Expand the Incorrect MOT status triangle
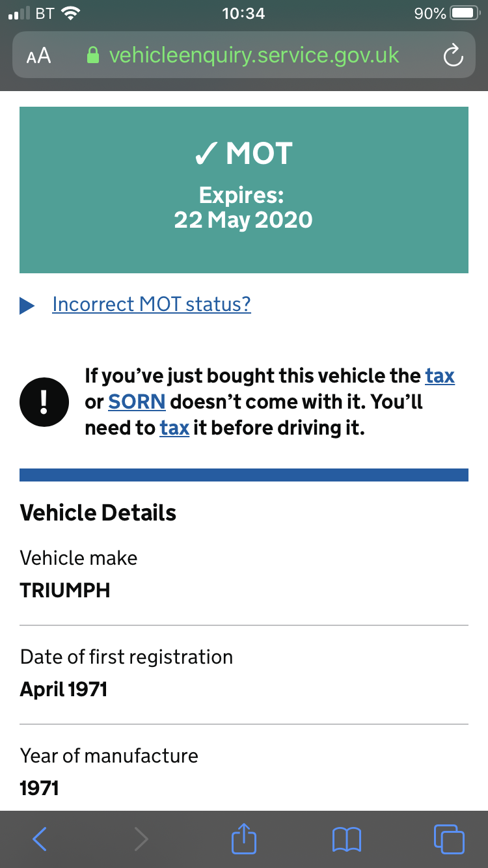Screen dimensions: 488x868 (x=27, y=305)
